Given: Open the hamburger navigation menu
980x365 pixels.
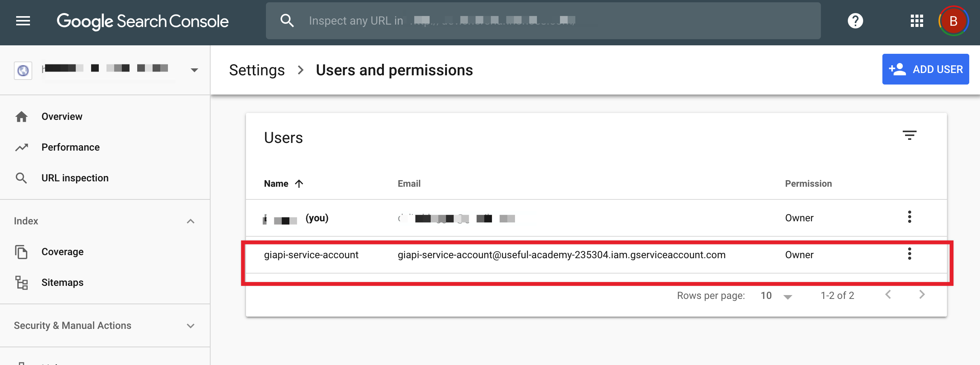Looking at the screenshot, I should (x=23, y=21).
